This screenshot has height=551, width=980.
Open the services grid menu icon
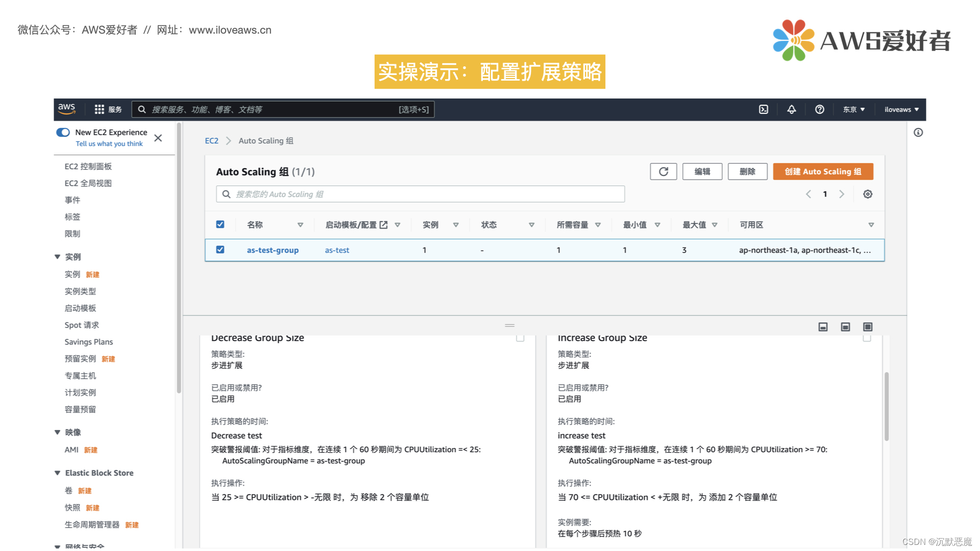point(99,109)
